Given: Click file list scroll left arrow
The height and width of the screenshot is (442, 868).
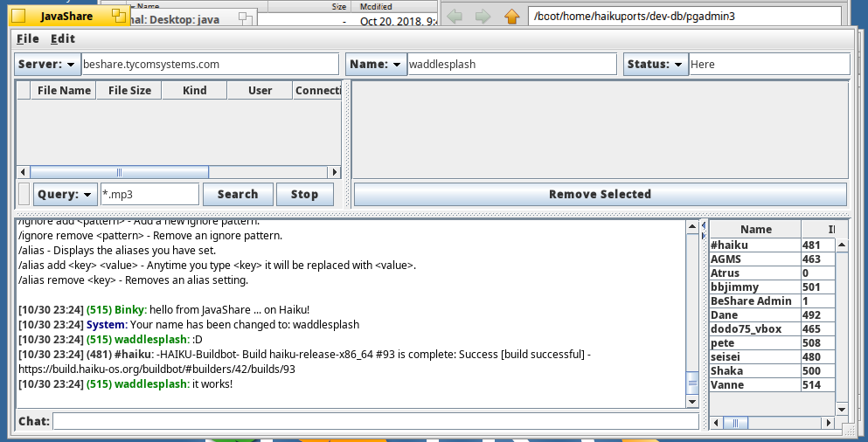Looking at the screenshot, I should 24,172.
